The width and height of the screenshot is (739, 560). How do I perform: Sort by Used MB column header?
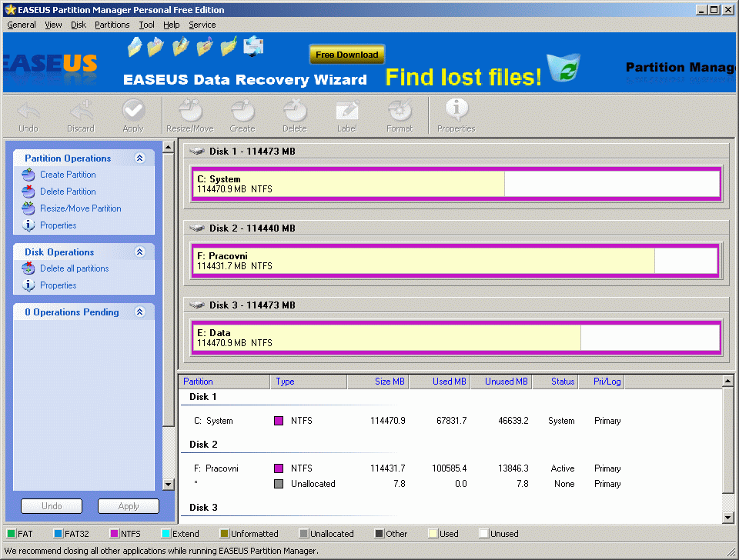[x=449, y=382]
